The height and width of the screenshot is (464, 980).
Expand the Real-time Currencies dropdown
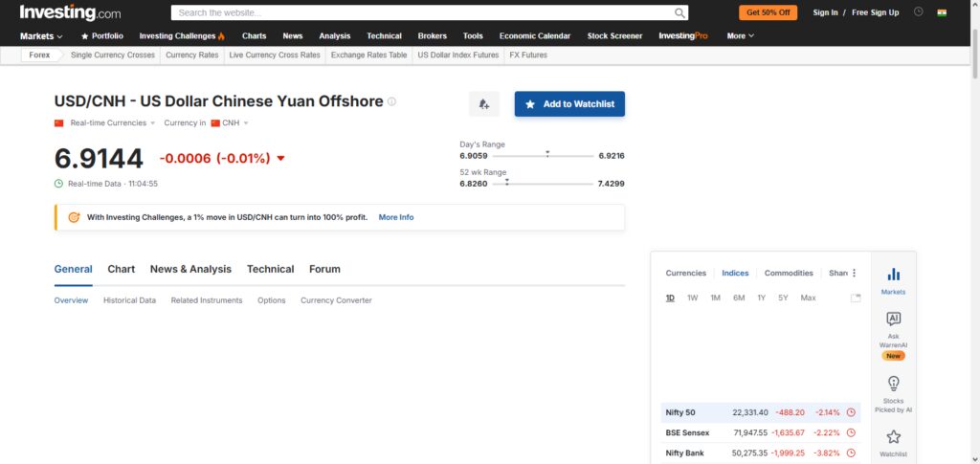(113, 123)
